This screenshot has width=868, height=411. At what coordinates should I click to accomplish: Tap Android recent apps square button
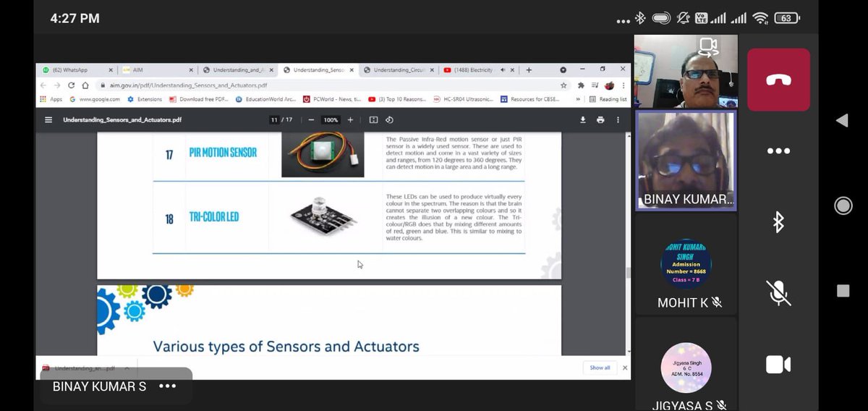pos(843,291)
